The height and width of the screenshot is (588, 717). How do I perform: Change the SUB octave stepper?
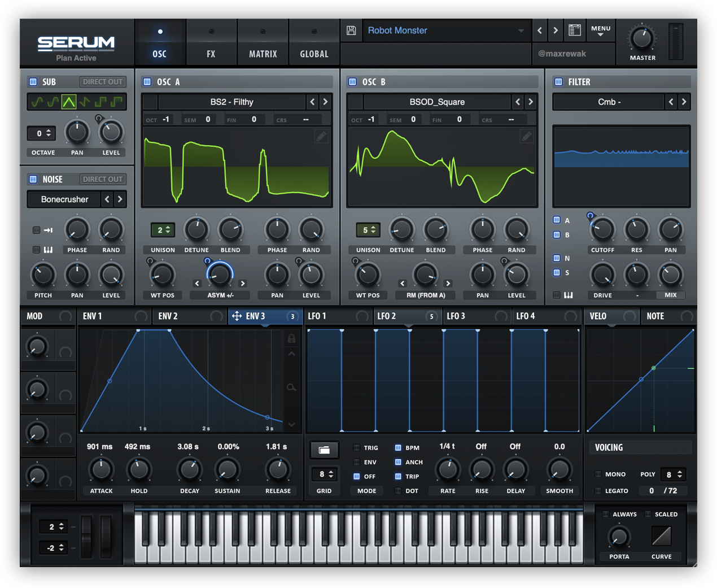pyautogui.click(x=42, y=133)
